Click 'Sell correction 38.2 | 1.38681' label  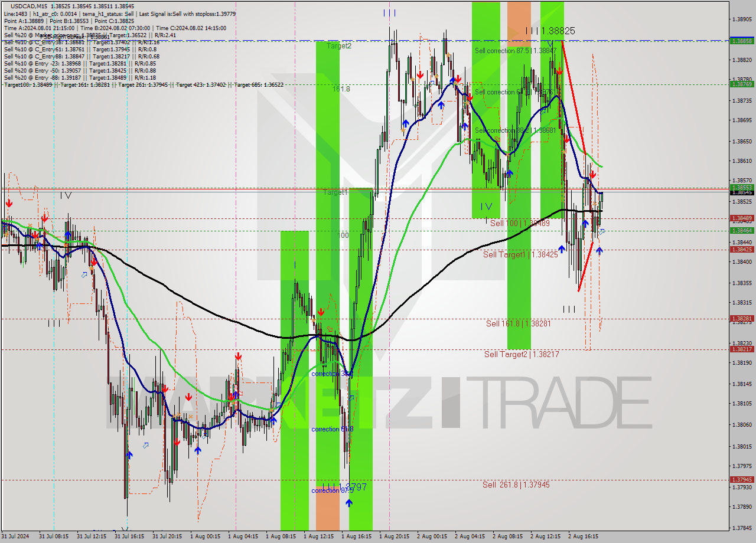click(x=516, y=130)
